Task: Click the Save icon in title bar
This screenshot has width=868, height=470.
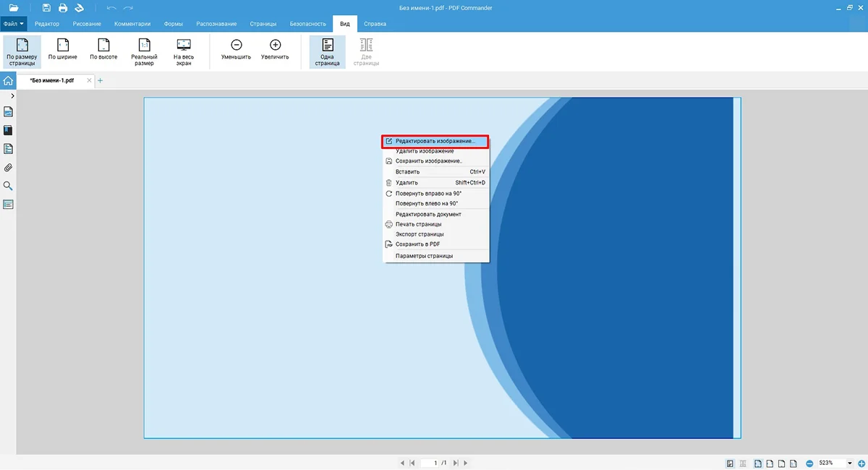Action: point(47,8)
